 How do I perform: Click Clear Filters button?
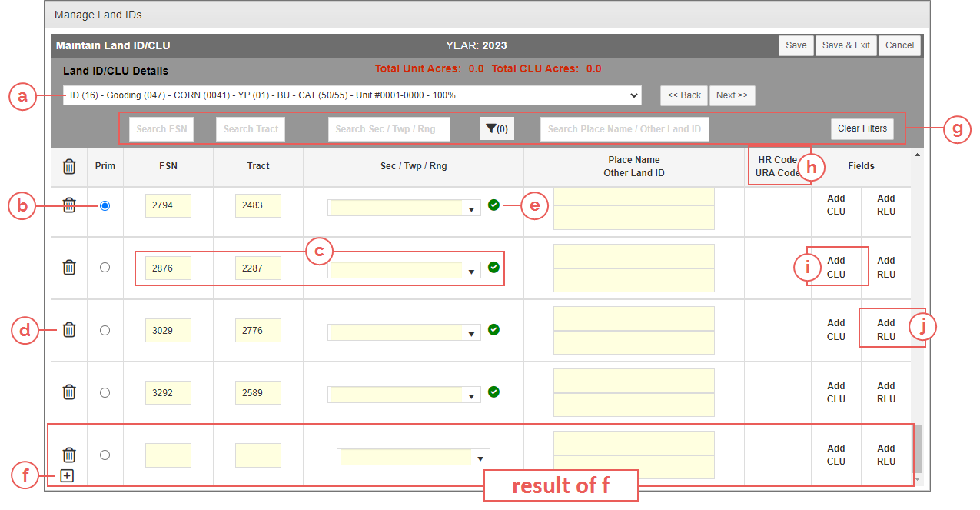[x=862, y=128]
